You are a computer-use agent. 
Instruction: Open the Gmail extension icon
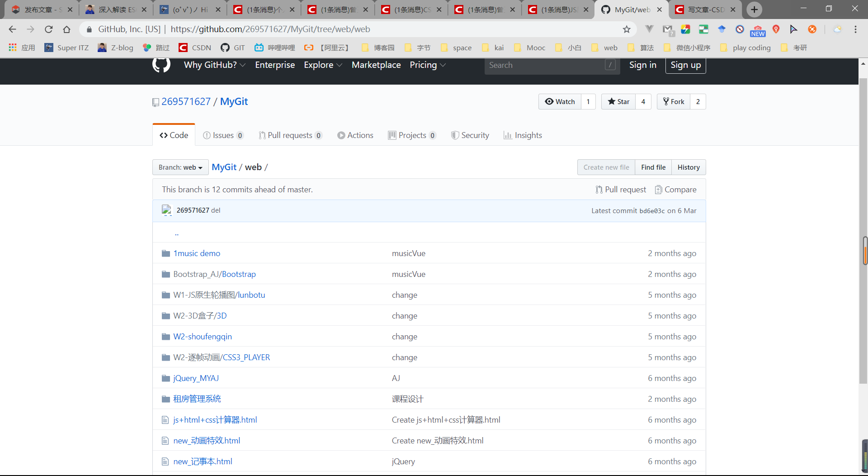(x=668, y=29)
